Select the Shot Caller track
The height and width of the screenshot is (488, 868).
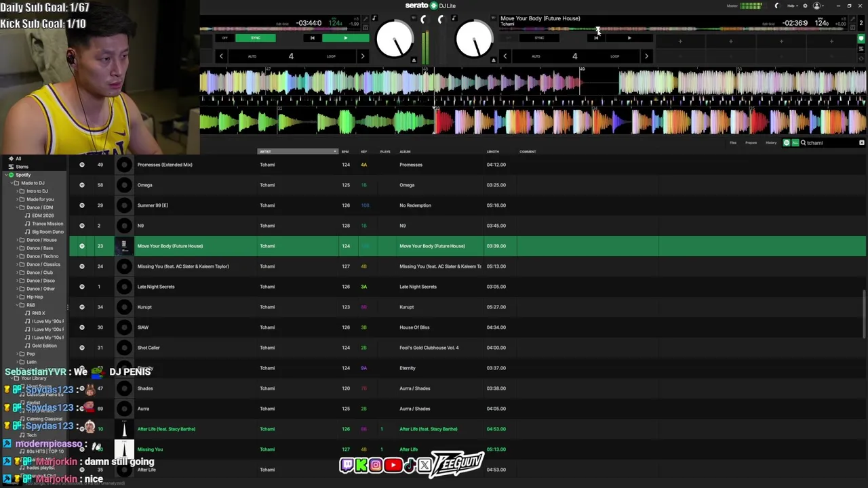pyautogui.click(x=467, y=348)
